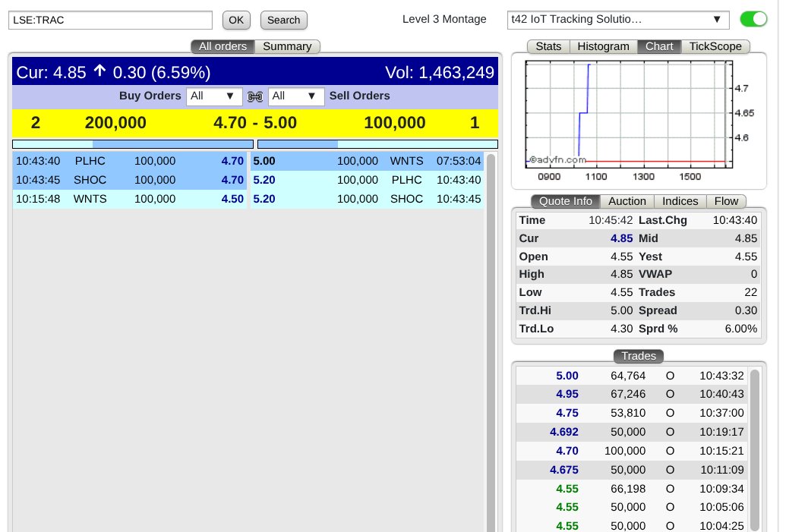Open the Buy Orders All filter dropdown
Viewport: 808px width, 532px height.
click(213, 96)
